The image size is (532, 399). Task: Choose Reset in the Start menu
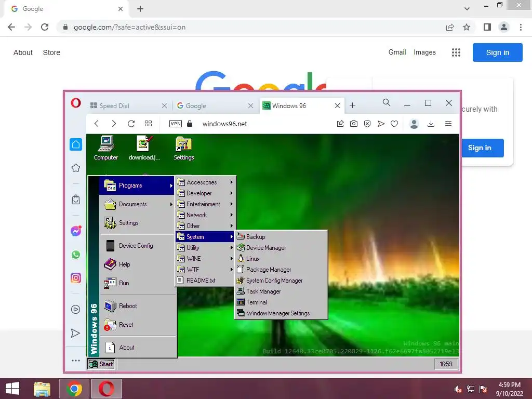(x=137, y=325)
